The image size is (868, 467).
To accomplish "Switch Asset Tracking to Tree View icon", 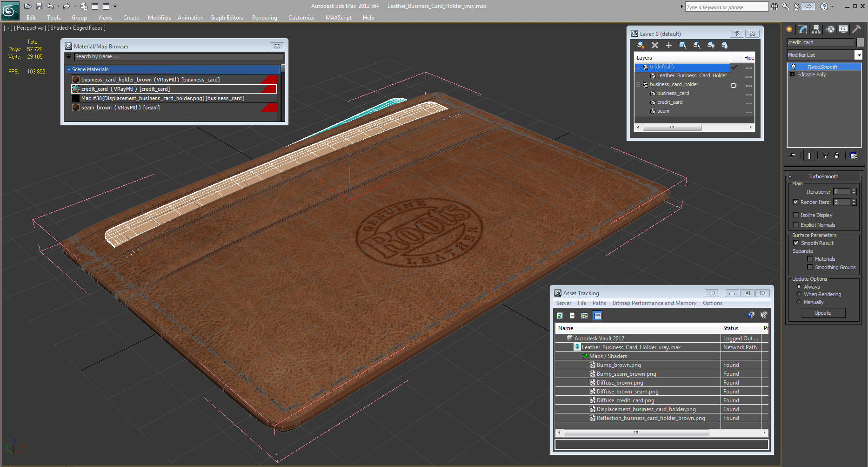I will (x=585, y=316).
